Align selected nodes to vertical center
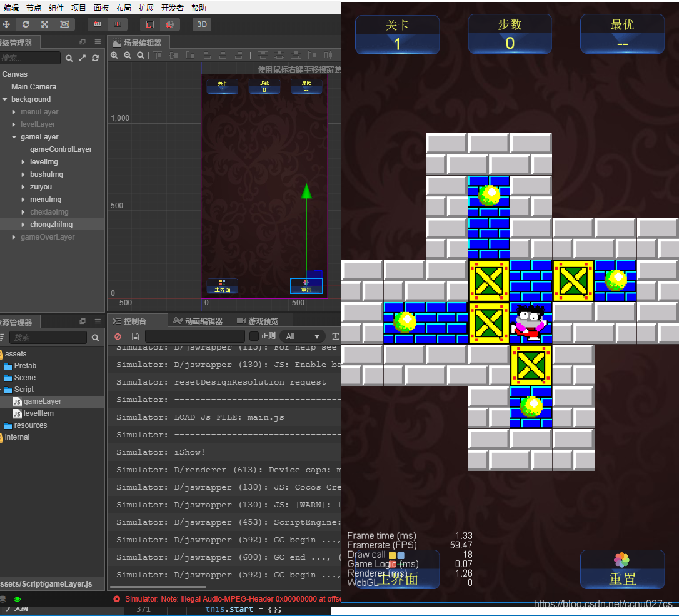679x616 pixels. (174, 55)
